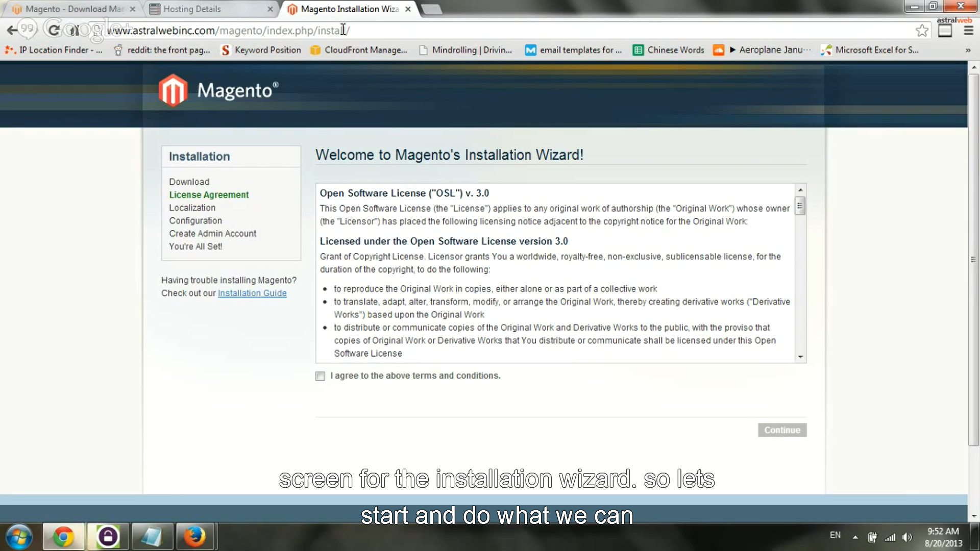Click the Configuration step in sidebar

click(x=195, y=220)
